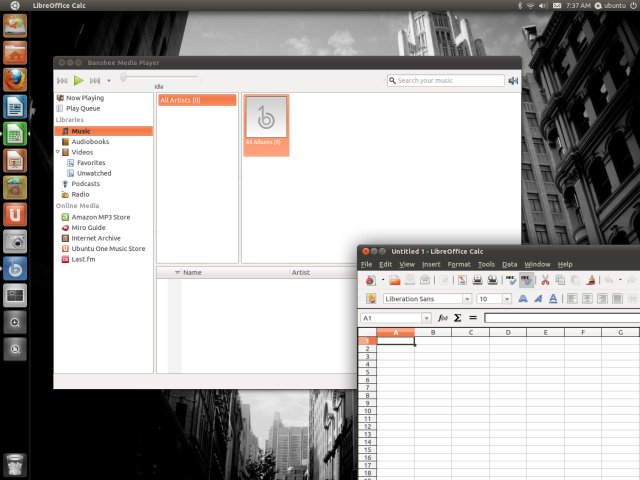Open the View menu in Calc
640x480 pixels.
coord(407,264)
